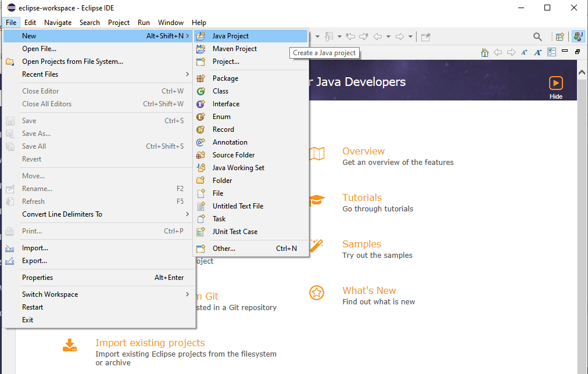The image size is (588, 374).
Task: Click the Home icon on Welcome toolbar
Action: pos(485,52)
